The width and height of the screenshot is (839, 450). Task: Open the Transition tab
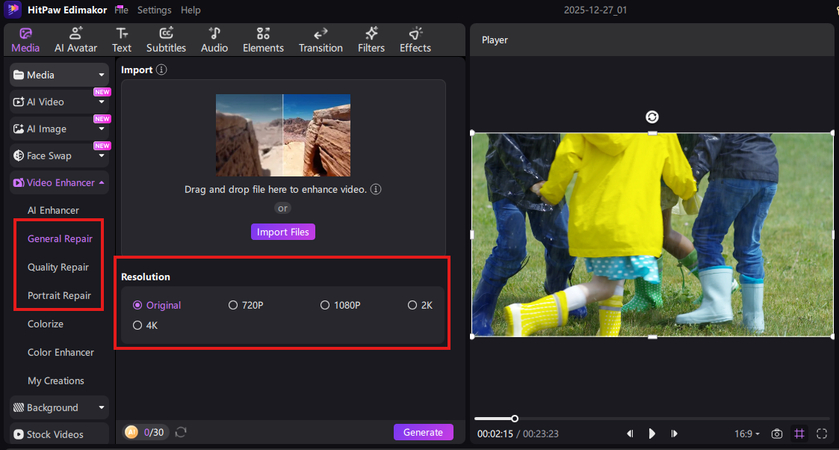321,40
